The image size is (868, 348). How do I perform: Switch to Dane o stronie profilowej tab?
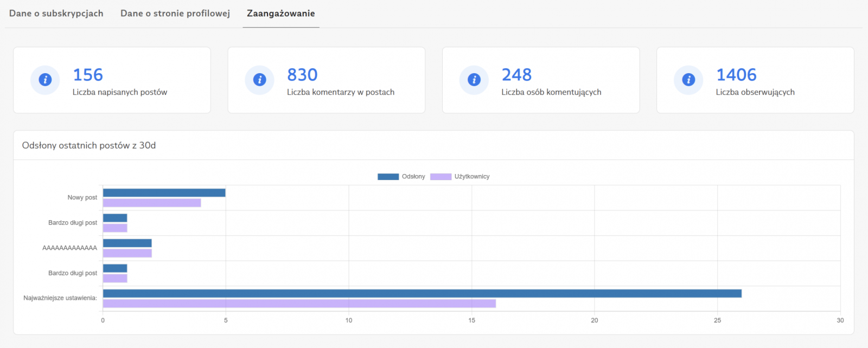click(175, 14)
